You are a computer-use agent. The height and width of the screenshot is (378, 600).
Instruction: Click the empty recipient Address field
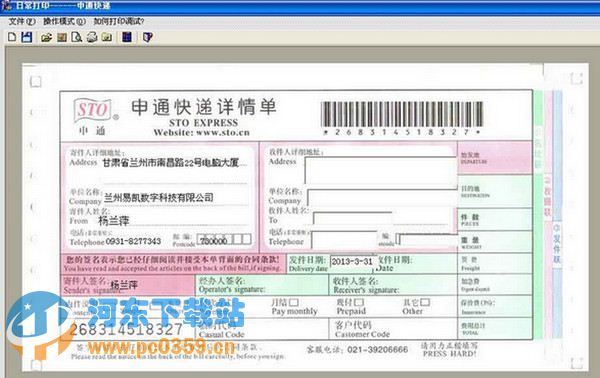(x=381, y=170)
